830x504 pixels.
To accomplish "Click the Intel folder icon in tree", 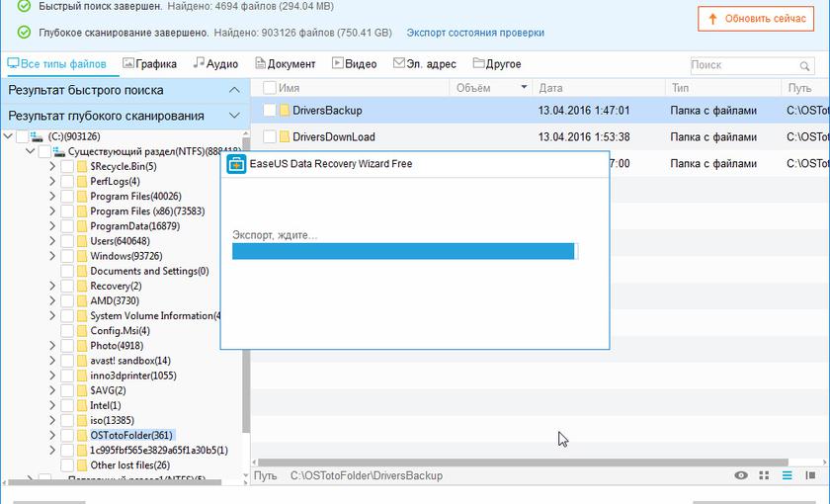I will 81,405.
